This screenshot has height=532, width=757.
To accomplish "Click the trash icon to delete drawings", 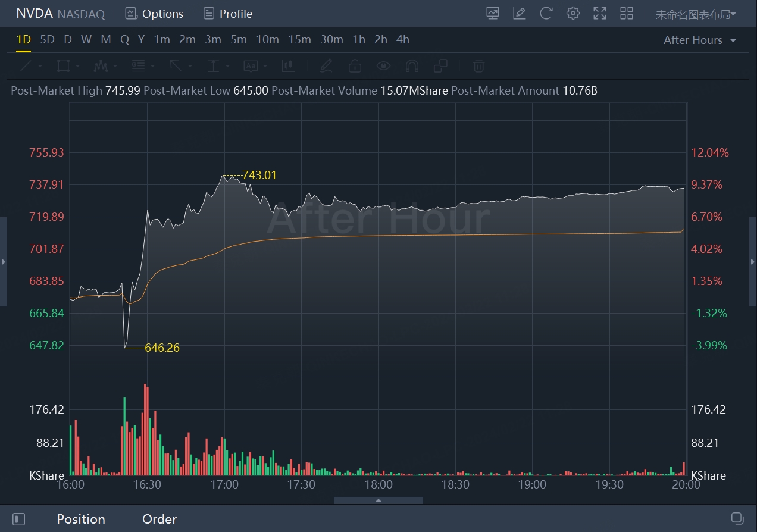I will pos(479,65).
